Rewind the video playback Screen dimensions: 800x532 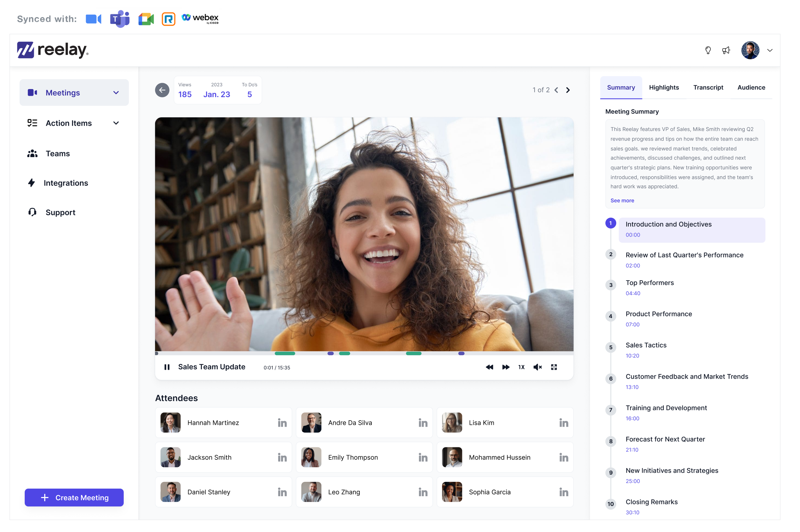pos(489,367)
